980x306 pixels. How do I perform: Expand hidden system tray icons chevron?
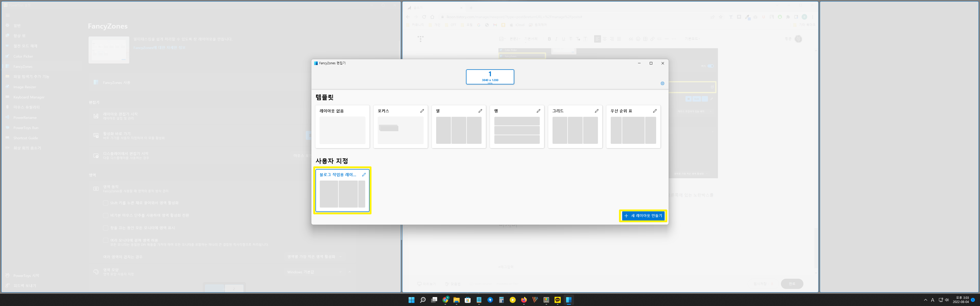pos(925,300)
